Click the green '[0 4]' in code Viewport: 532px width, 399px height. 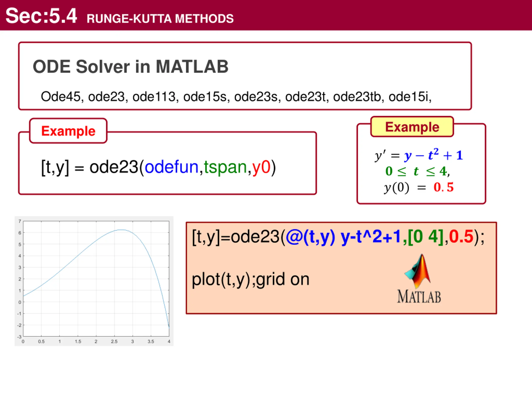pos(425,237)
